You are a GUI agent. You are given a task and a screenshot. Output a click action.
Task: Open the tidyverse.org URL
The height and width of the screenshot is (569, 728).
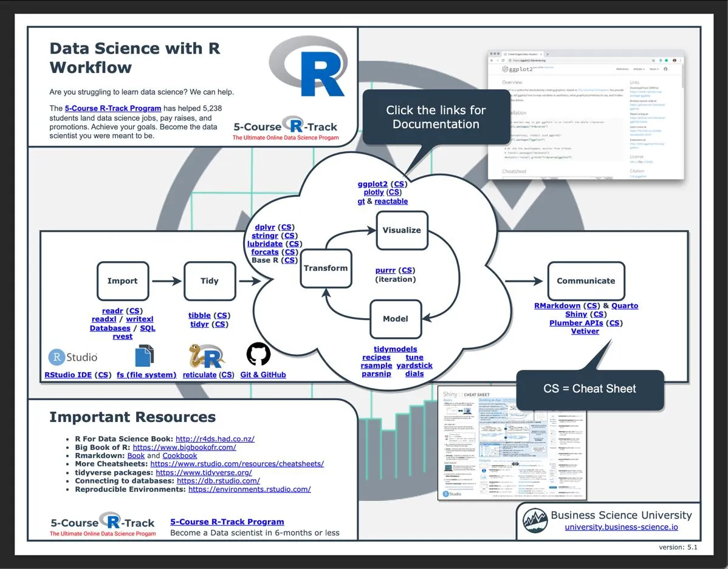pyautogui.click(x=204, y=472)
